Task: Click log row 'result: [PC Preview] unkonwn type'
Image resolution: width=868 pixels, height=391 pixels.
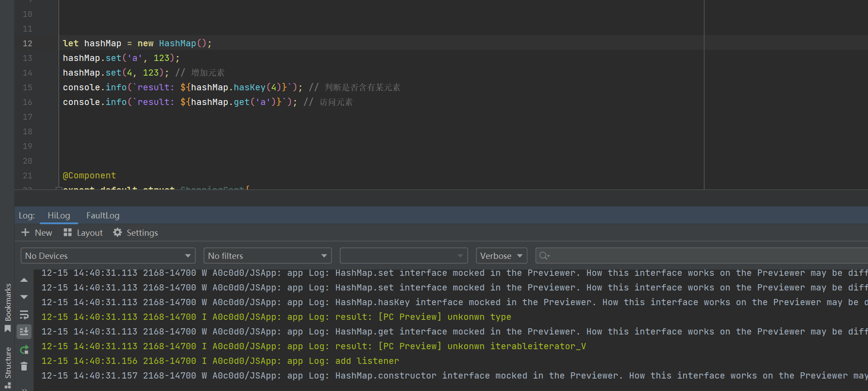Action: coord(276,317)
